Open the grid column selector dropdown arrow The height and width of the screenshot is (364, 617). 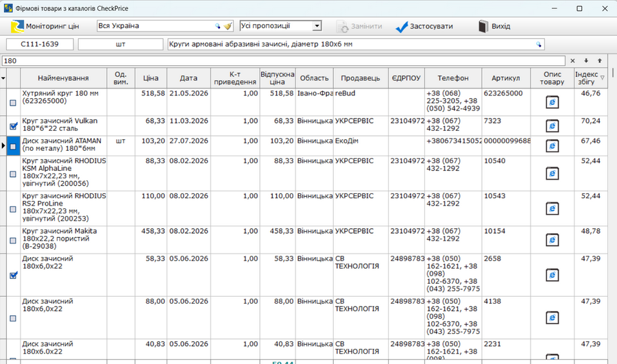pyautogui.click(x=3, y=78)
